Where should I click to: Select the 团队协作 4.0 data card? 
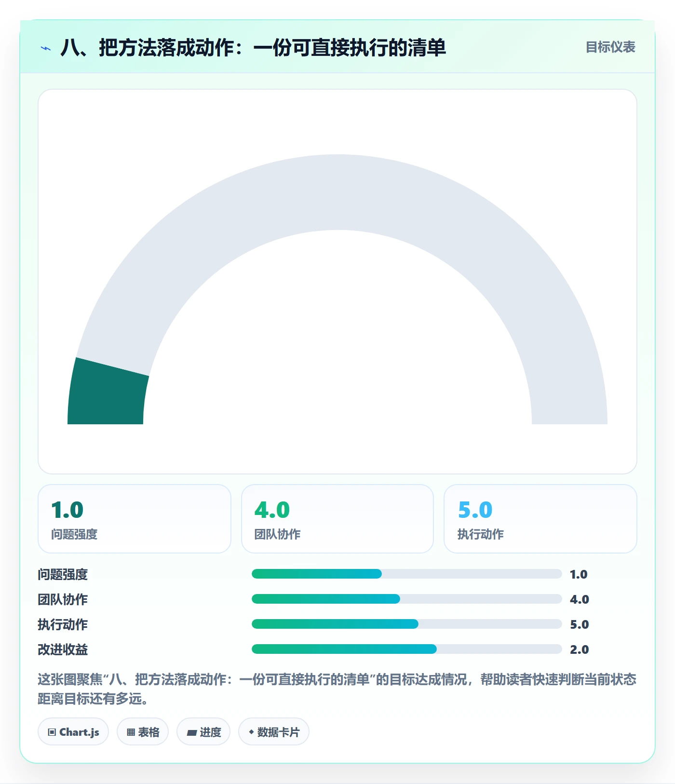click(x=337, y=519)
